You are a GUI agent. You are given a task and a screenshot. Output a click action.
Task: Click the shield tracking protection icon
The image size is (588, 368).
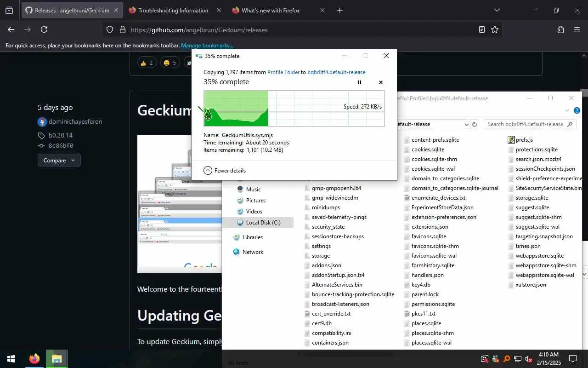click(110, 29)
